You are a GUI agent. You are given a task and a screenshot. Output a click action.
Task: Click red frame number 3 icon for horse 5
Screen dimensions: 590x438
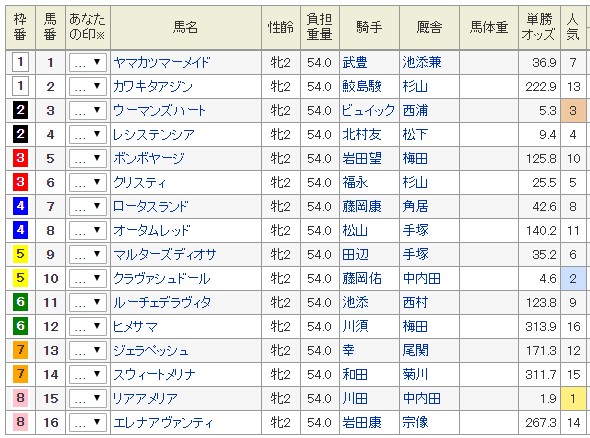pyautogui.click(x=20, y=158)
